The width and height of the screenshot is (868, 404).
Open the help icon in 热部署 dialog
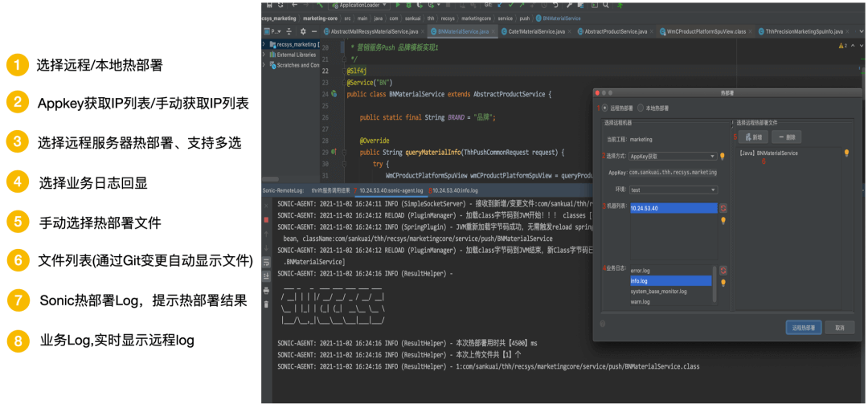(x=602, y=324)
